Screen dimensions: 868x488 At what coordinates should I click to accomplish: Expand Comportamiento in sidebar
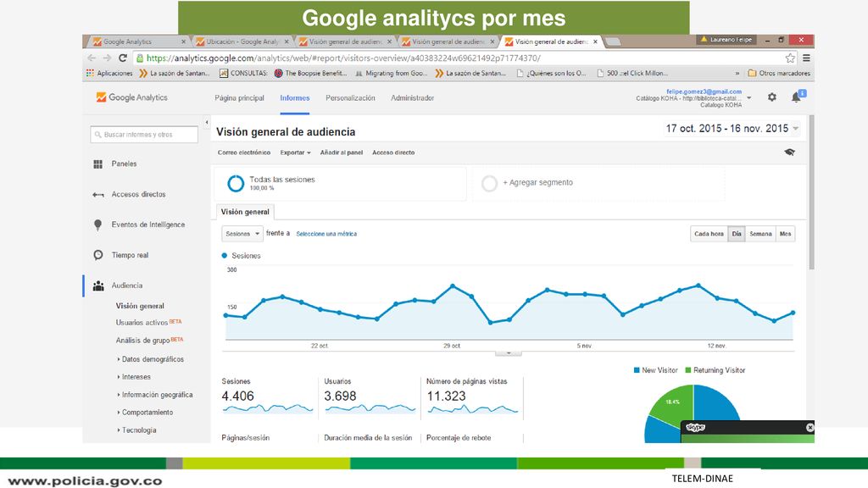click(145, 413)
